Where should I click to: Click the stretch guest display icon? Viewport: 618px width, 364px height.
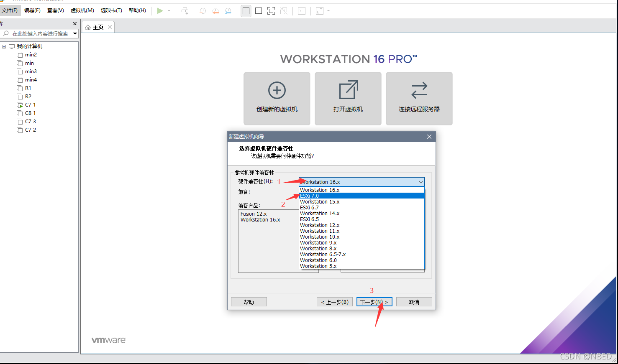(x=320, y=11)
